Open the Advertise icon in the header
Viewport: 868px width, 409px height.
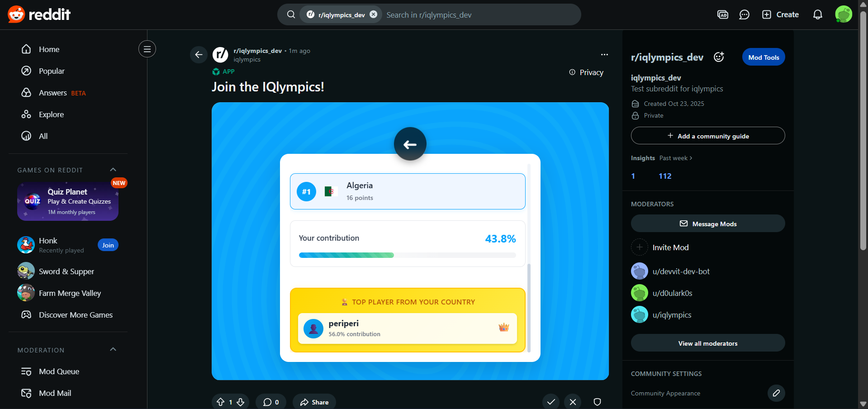[x=723, y=14]
